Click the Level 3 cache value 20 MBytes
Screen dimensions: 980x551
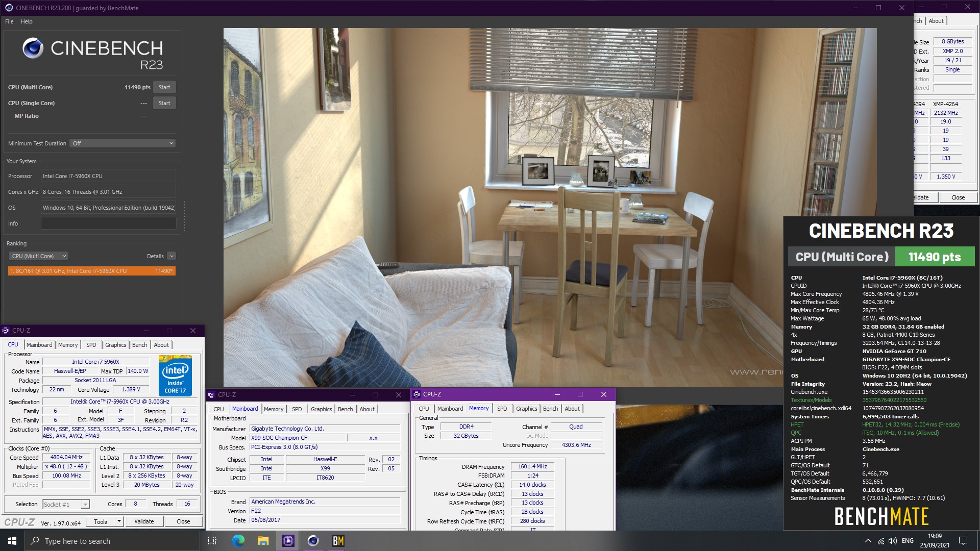click(146, 485)
